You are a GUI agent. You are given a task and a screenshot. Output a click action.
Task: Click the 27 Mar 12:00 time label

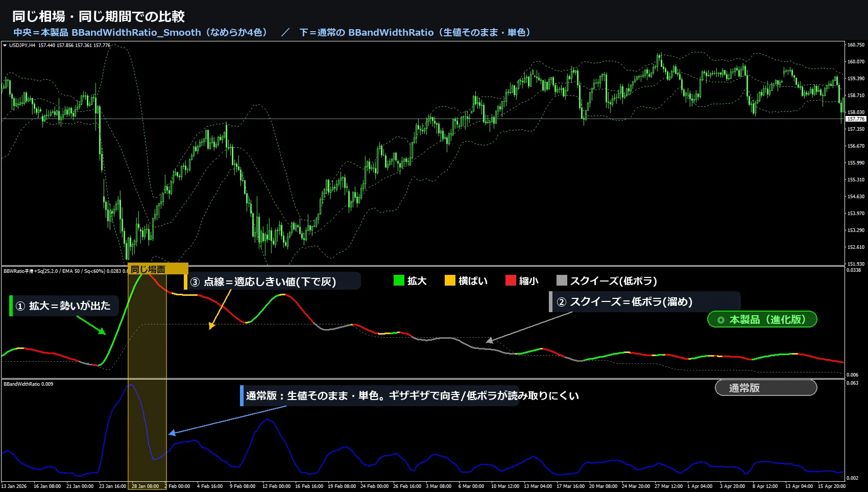pos(668,486)
